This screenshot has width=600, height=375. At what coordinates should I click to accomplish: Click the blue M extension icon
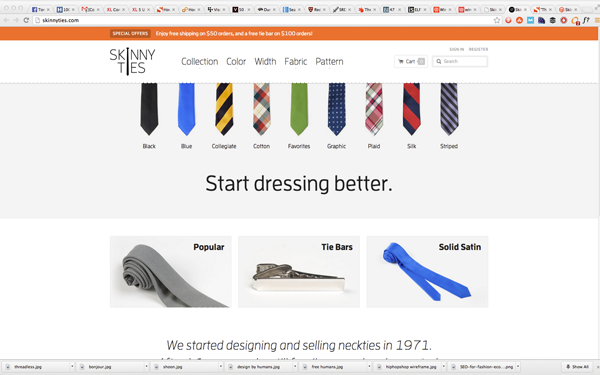pyautogui.click(x=530, y=20)
